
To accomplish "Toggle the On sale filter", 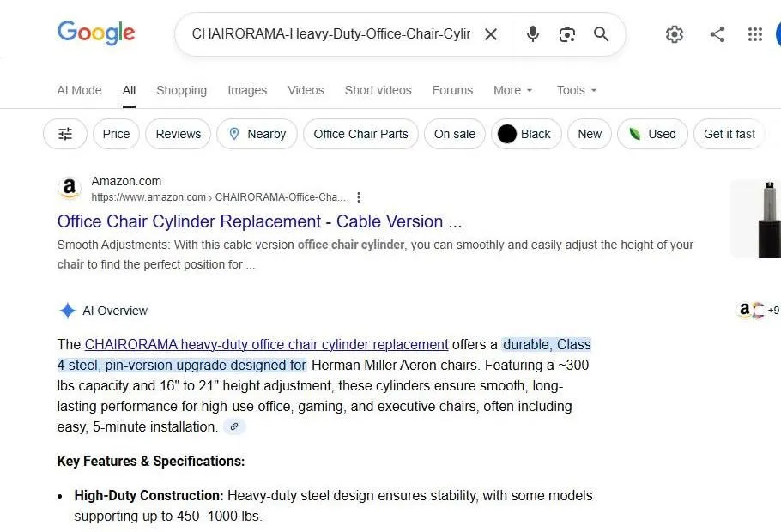I will point(454,134).
